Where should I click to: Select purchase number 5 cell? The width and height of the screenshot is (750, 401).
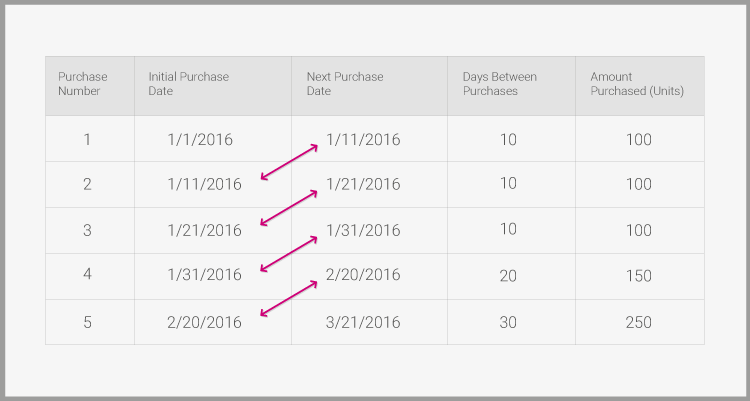(87, 322)
